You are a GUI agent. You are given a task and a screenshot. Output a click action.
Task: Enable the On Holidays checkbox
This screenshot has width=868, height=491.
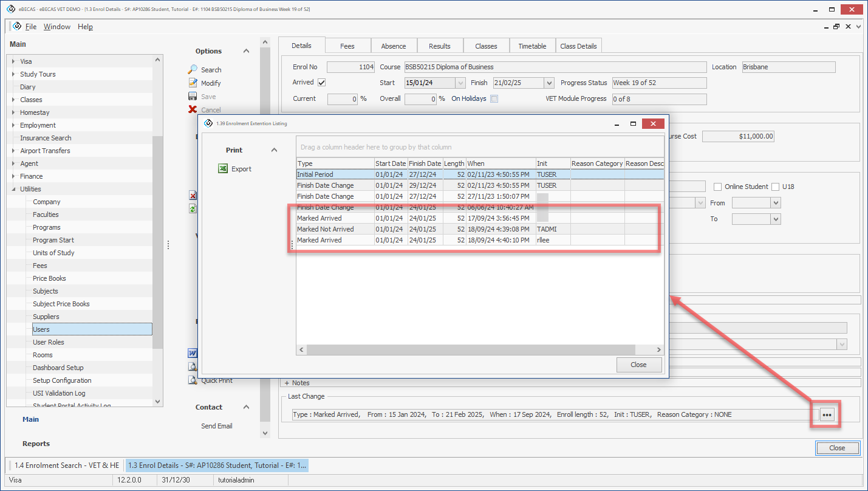pyautogui.click(x=494, y=98)
